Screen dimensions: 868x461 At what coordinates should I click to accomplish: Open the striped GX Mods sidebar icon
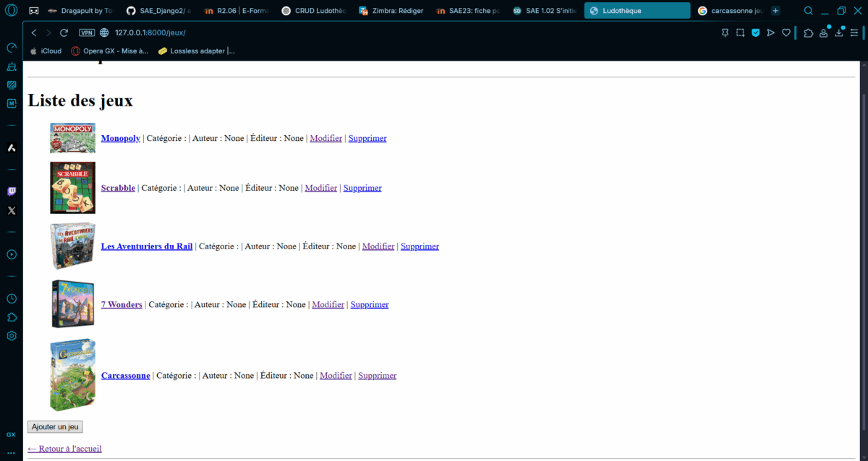click(x=12, y=85)
